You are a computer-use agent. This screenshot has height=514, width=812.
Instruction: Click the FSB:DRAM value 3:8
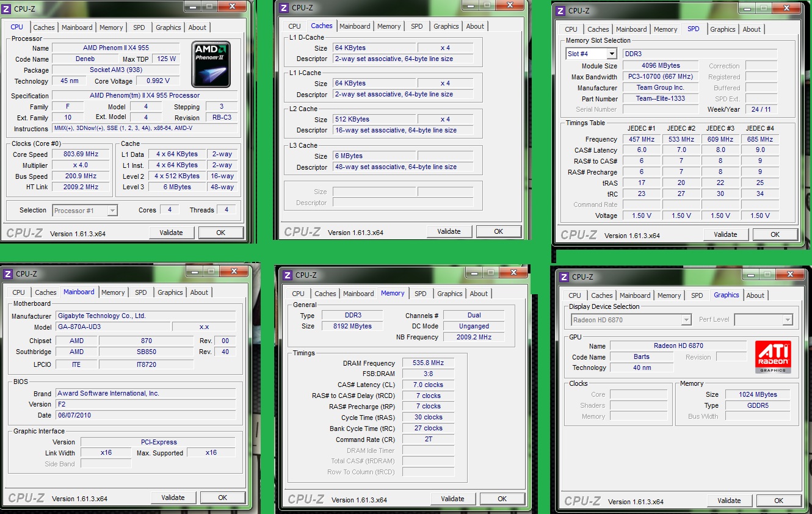[428, 374]
